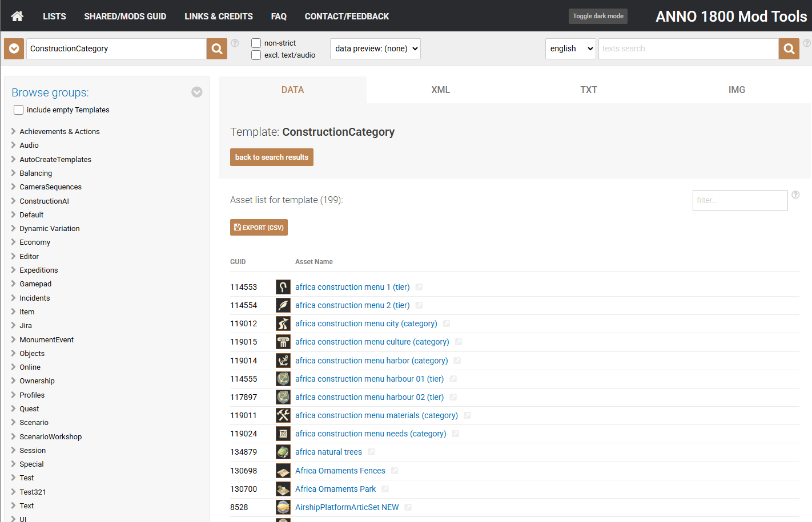Image resolution: width=812 pixels, height=522 pixels.
Task: Toggle the excl. text/audio checkbox
Action: point(256,55)
